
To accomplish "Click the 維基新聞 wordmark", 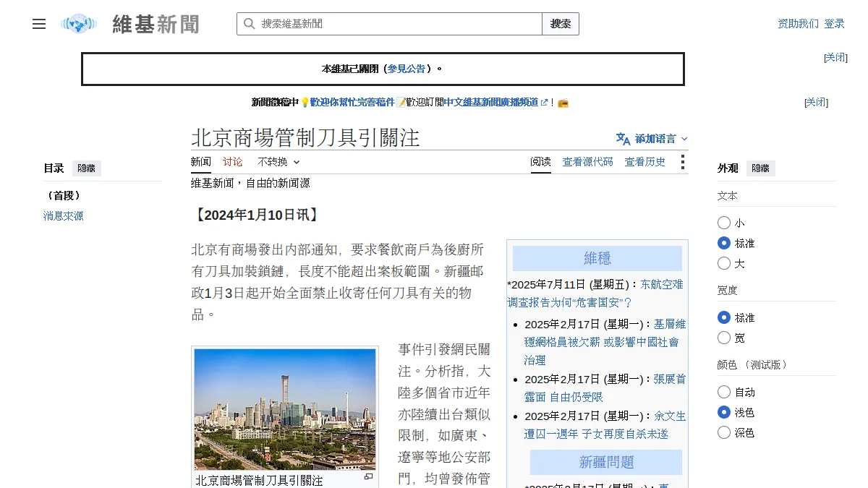I will (x=156, y=24).
